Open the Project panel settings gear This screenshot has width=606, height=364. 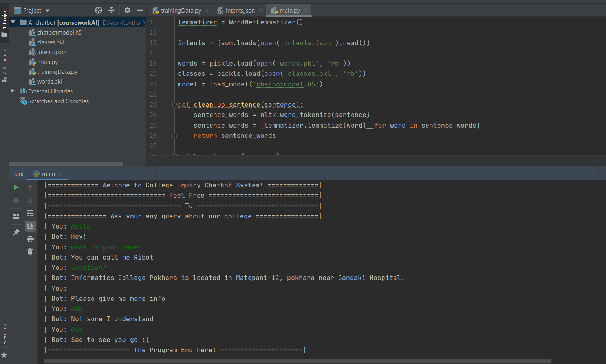pos(128,11)
